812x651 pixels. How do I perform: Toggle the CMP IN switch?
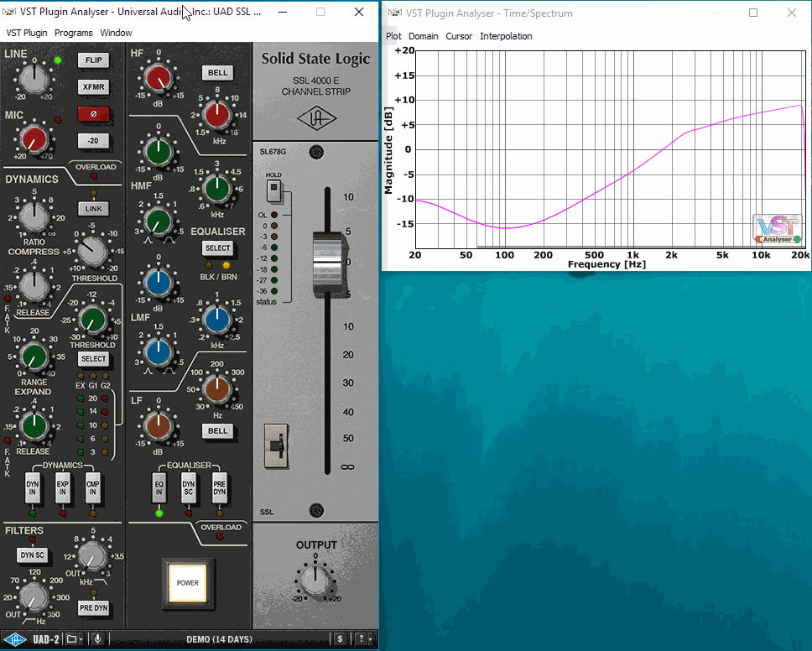93,488
